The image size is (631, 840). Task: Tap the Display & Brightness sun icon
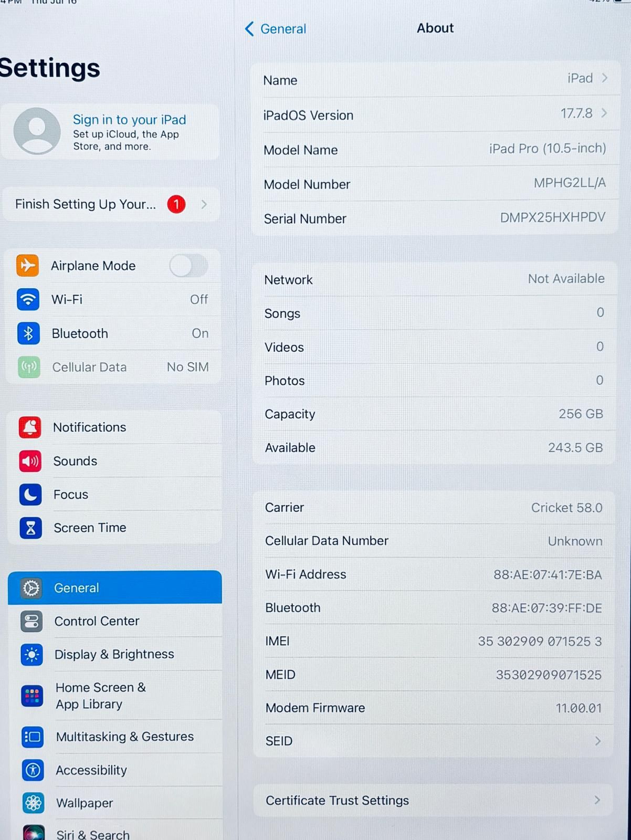tap(32, 655)
